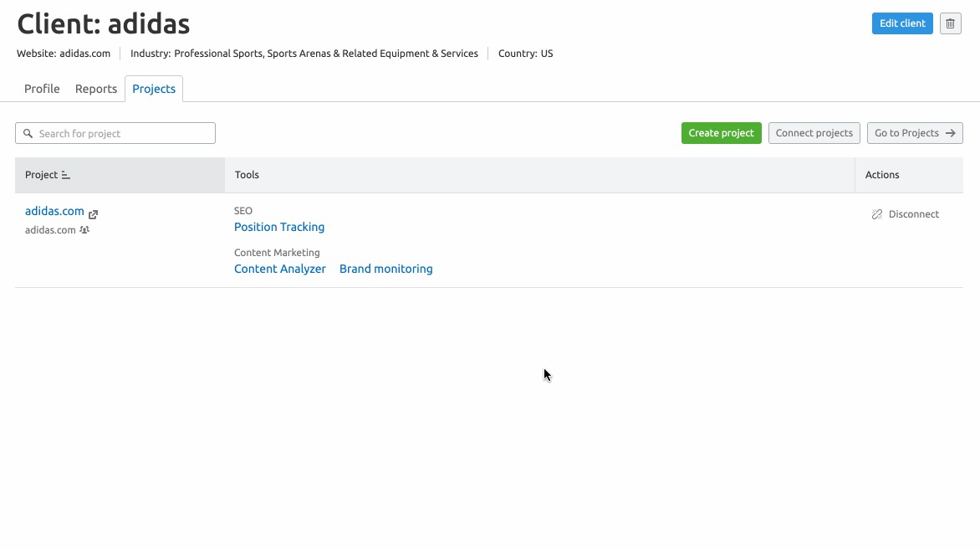Switch to the Profile tab
The image size is (980, 549).
(42, 89)
